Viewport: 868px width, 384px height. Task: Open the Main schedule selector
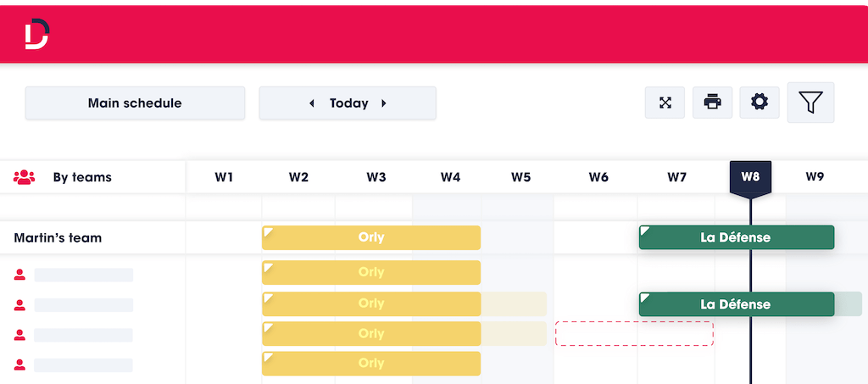[135, 103]
